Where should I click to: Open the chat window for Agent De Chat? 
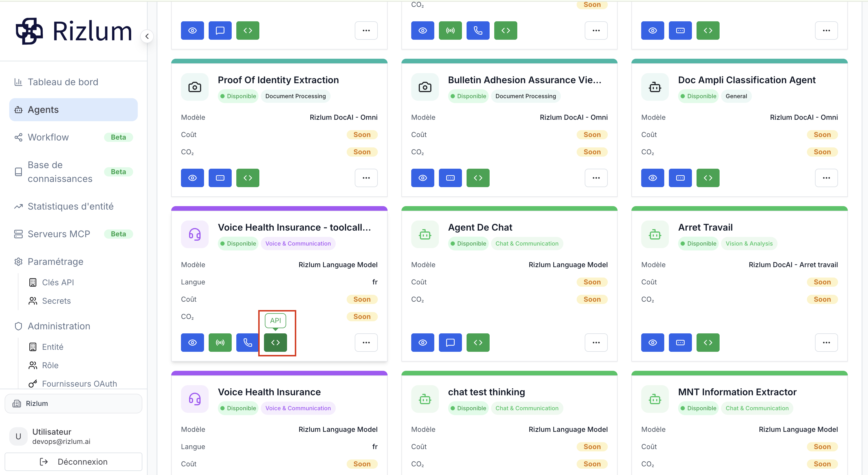(x=450, y=342)
